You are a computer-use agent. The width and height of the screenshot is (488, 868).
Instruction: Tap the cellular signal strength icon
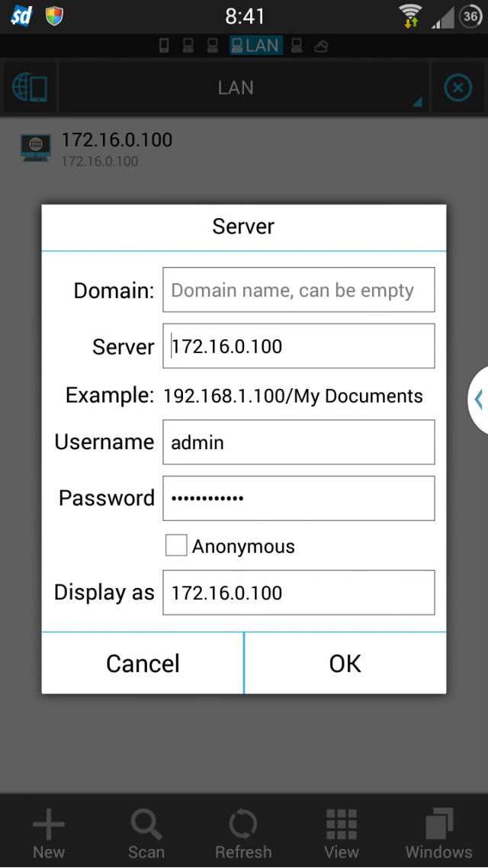pyautogui.click(x=442, y=18)
